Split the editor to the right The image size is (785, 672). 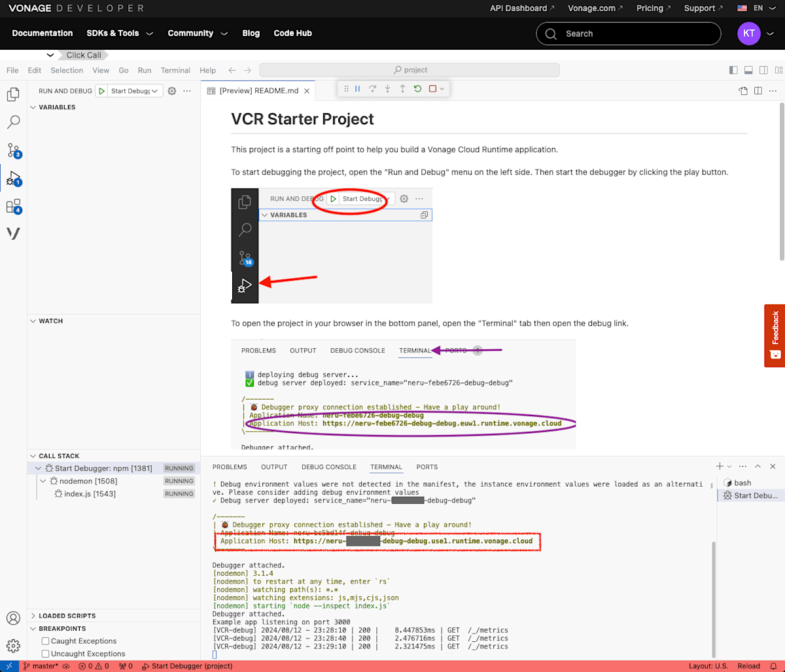coord(758,91)
